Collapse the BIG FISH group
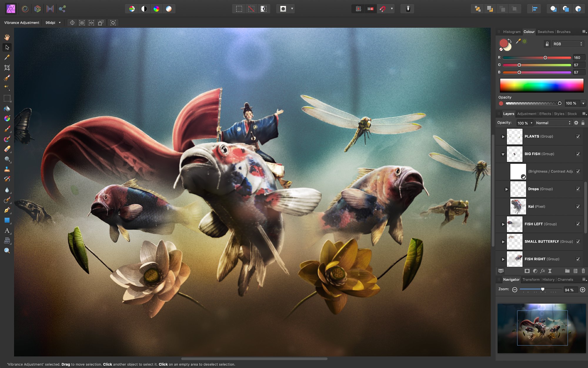Screen dimensions: 588x368 tap(503, 154)
